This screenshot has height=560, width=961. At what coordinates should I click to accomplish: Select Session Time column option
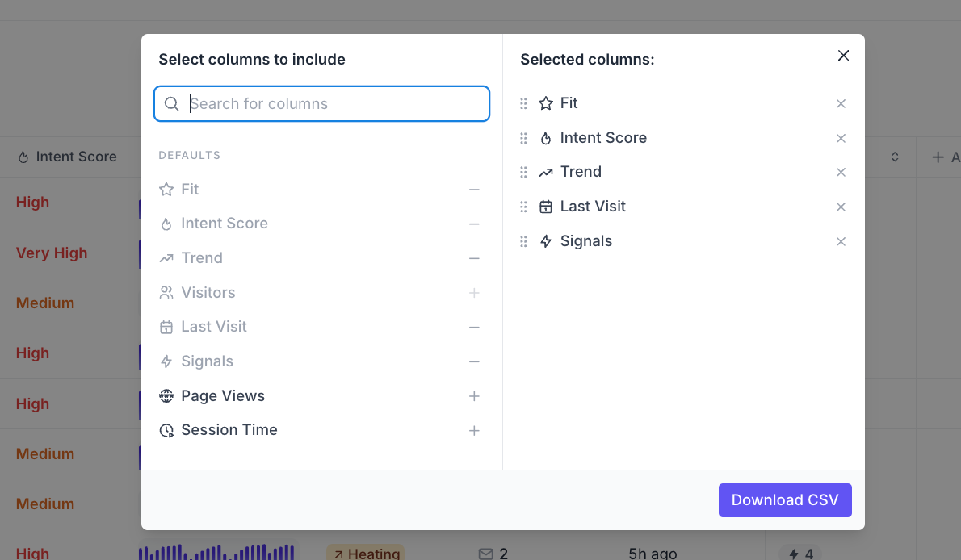coord(229,430)
